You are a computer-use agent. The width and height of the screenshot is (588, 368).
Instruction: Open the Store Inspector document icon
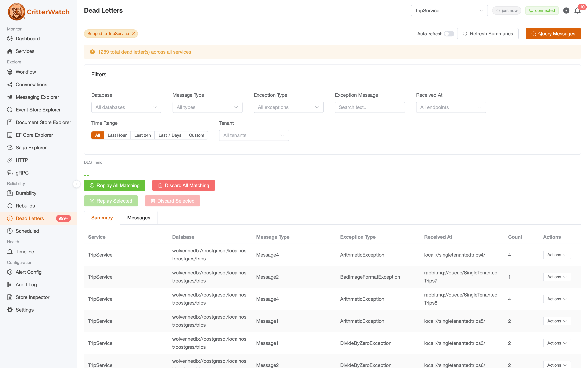(x=10, y=297)
